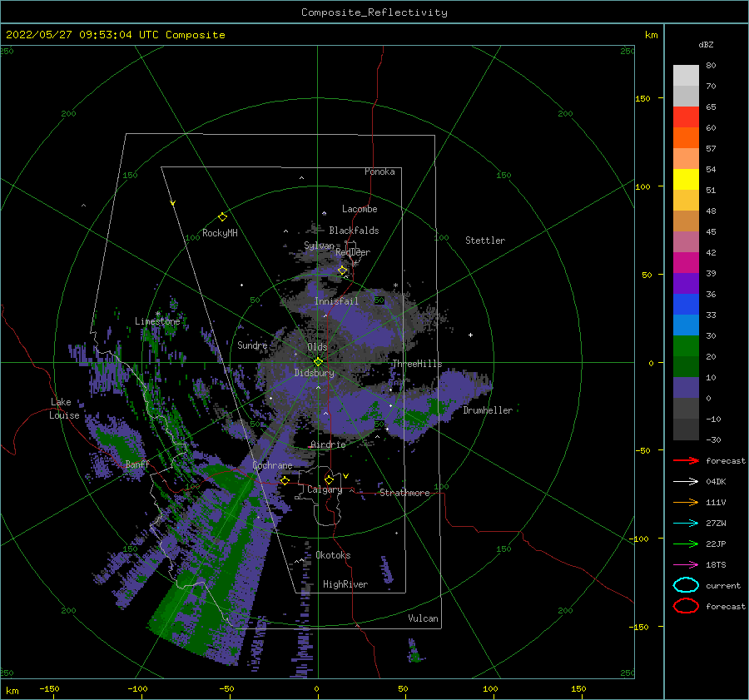Click the Sundre town label
This screenshot has height=700, width=749.
252,345
